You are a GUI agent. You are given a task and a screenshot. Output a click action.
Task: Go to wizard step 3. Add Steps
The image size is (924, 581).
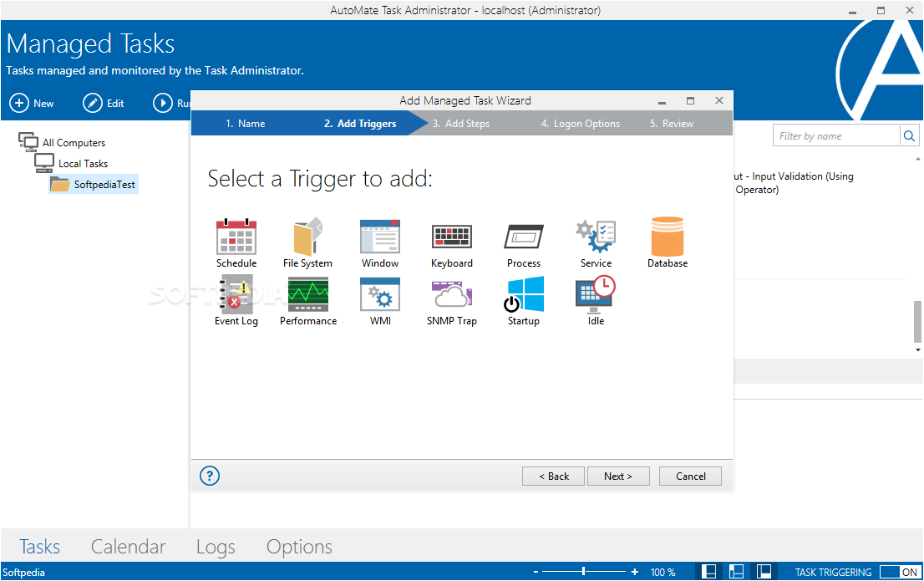pos(461,123)
